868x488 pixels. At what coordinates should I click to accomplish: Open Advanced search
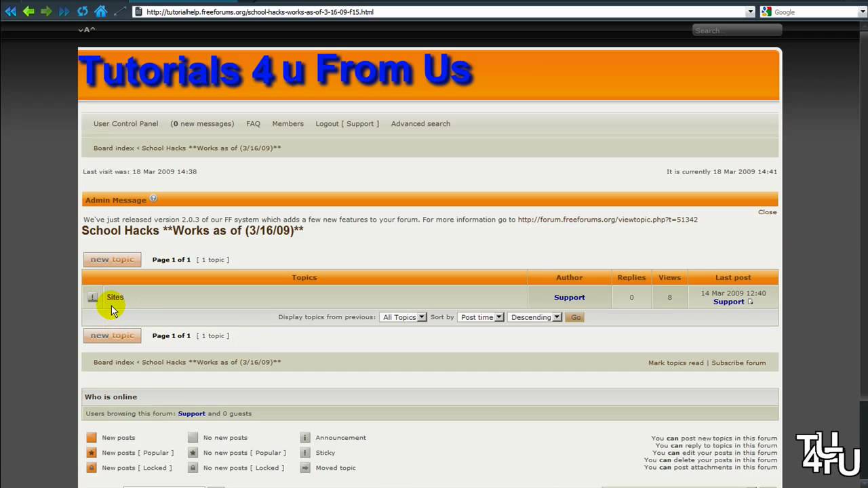[x=420, y=123]
